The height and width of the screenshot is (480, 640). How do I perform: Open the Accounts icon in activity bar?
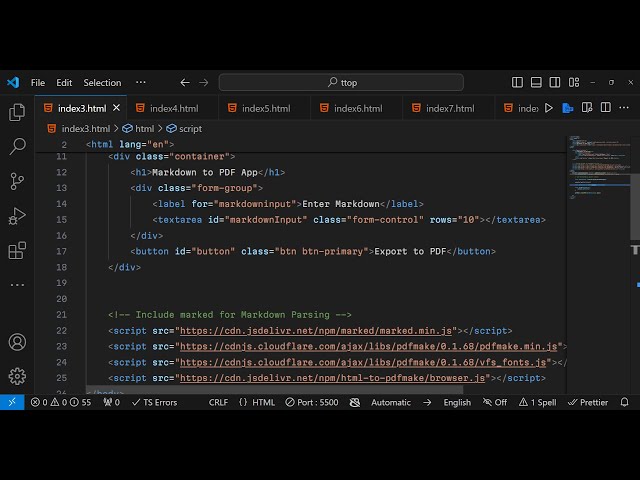coord(17,342)
